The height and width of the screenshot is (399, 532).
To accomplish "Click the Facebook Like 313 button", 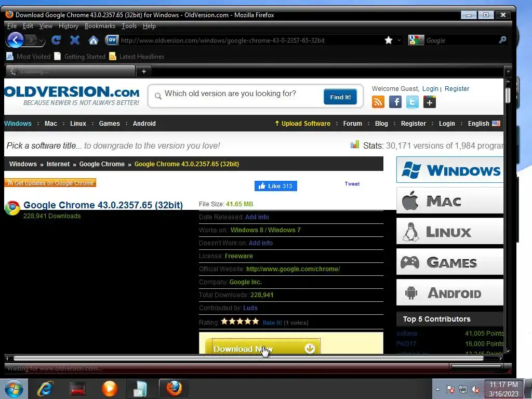I will [x=275, y=186].
